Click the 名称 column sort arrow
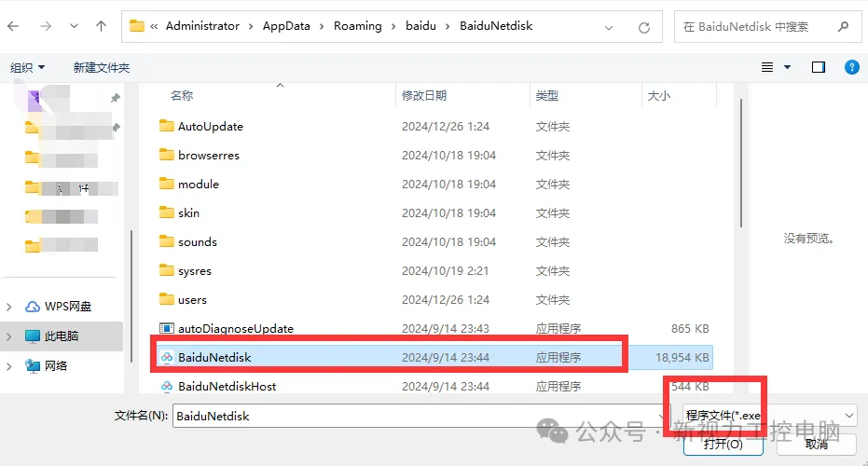Viewport: 868px width, 466px height. [280, 85]
